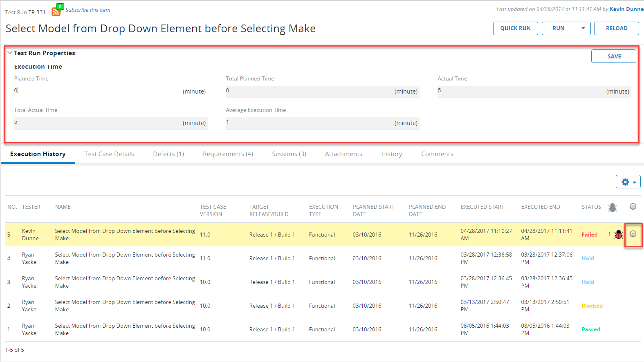Click the red bug icon in row 5
This screenshot has width=644, height=362.
point(618,235)
